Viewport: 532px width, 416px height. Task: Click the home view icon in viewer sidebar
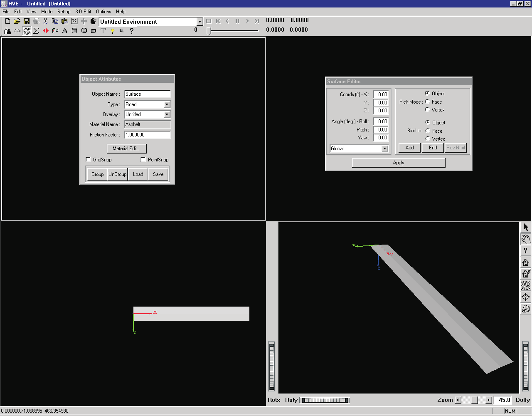tap(526, 262)
